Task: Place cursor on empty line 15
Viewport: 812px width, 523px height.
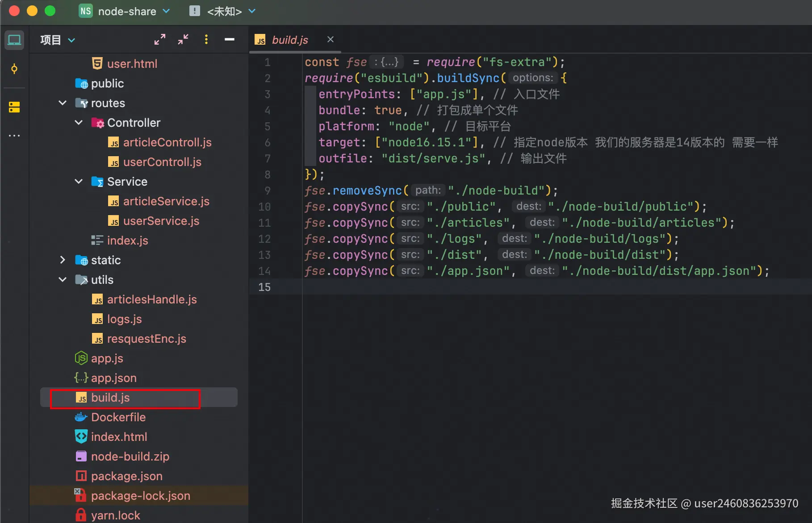Action: pos(447,287)
